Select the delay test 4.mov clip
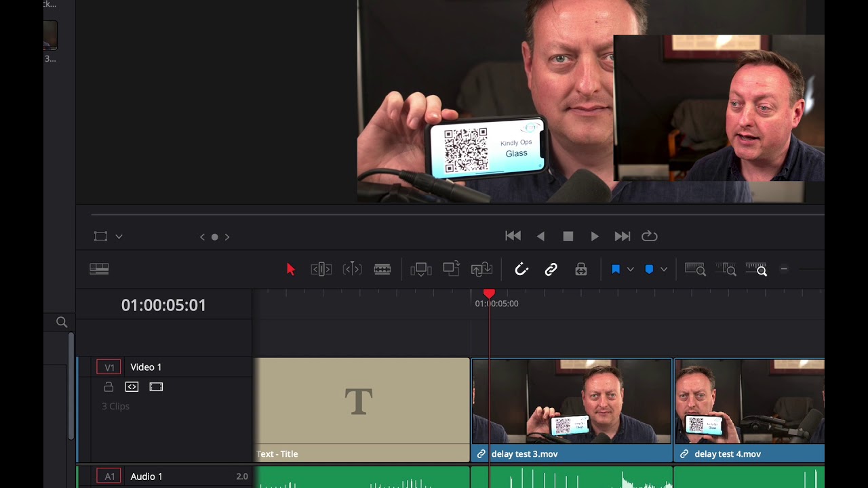 point(749,410)
